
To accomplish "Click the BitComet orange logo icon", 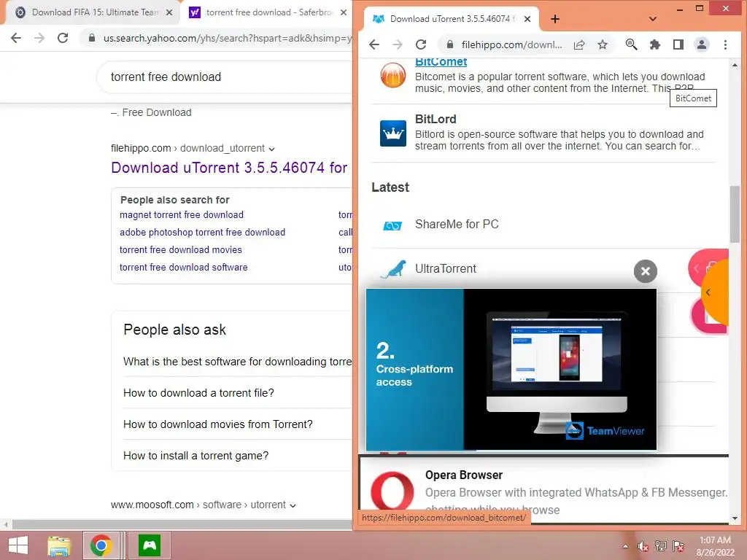I will point(393,76).
